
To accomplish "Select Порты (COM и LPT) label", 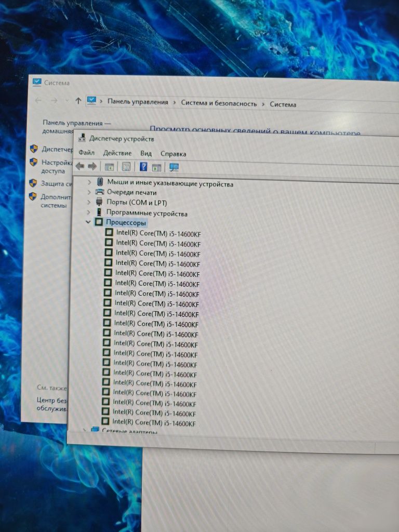I will click(137, 203).
